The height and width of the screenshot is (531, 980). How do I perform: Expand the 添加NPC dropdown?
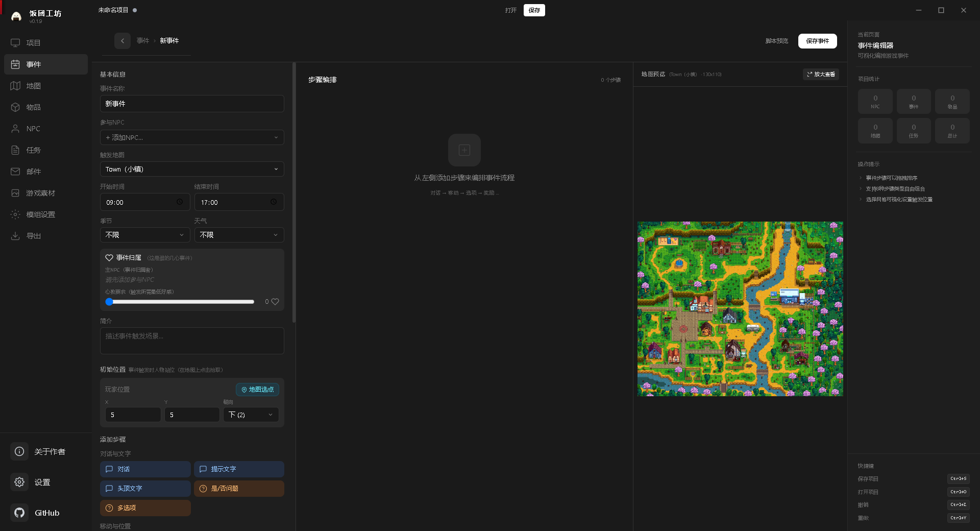[x=192, y=137]
